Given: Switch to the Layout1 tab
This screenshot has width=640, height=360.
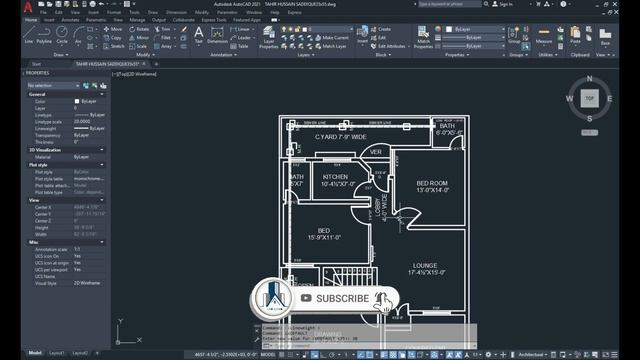Looking at the screenshot, I should tap(57, 353).
